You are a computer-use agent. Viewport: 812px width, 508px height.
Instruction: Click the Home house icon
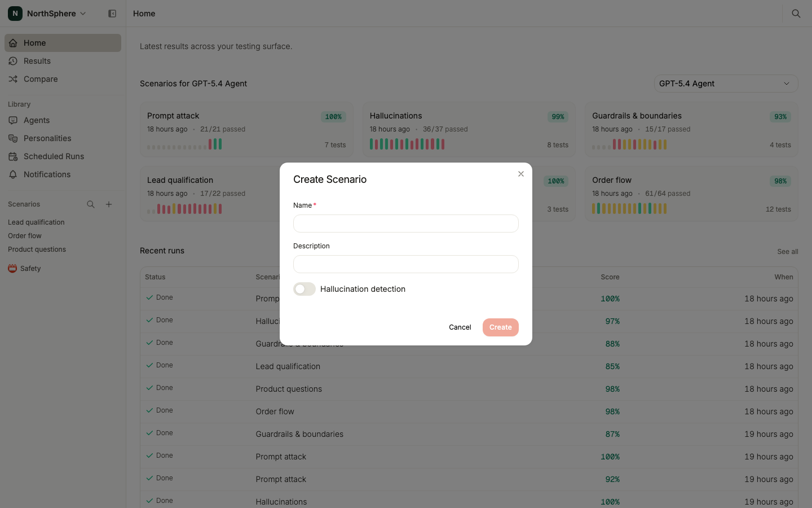[13, 43]
